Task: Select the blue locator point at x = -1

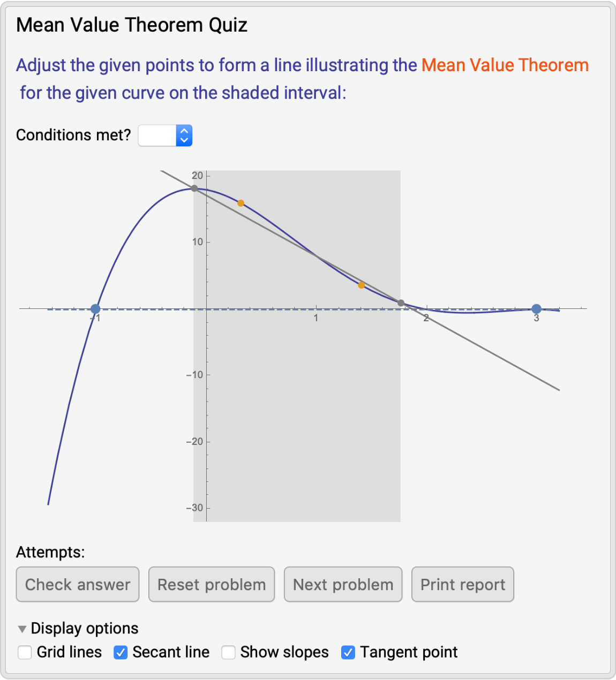Action: point(95,309)
